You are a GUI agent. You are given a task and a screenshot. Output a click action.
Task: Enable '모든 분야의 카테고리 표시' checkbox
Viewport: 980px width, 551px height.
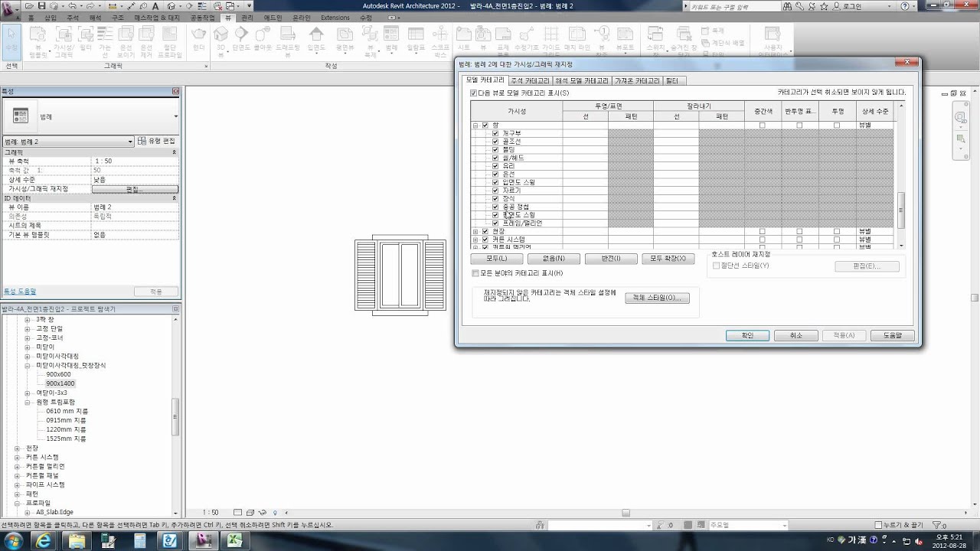475,273
